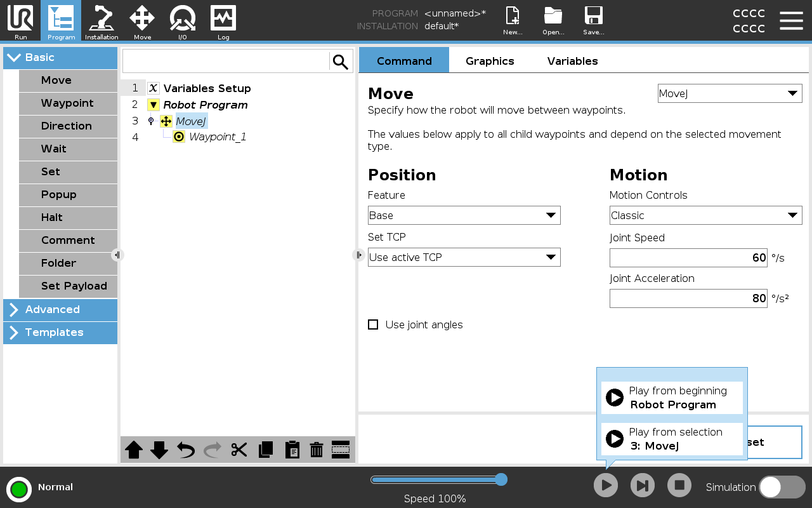This screenshot has width=812, height=508.
Task: Turn on Simulation mode toggle
Action: [x=782, y=487]
